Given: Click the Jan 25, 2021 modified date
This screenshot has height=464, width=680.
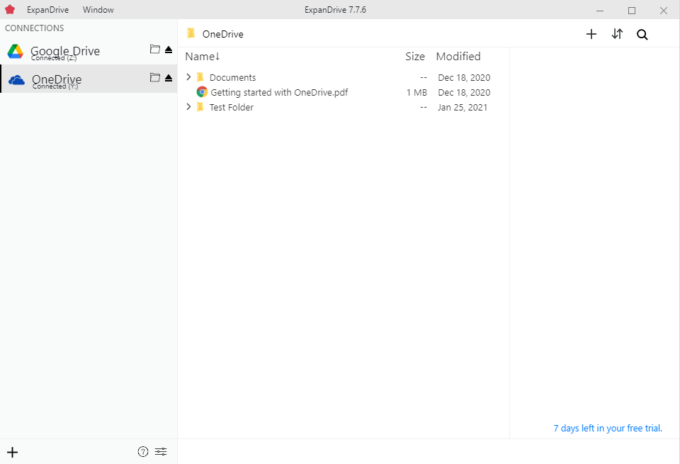Looking at the screenshot, I should click(x=462, y=107).
